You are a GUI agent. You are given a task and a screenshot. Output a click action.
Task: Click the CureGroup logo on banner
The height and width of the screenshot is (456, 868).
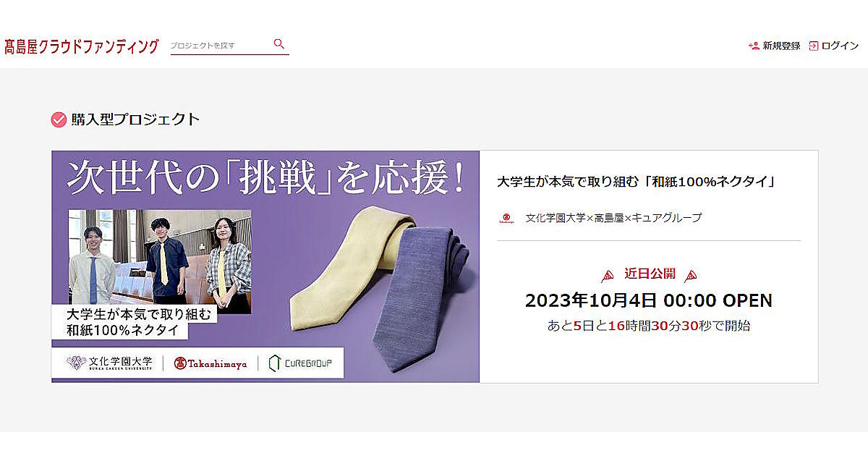coord(300,363)
